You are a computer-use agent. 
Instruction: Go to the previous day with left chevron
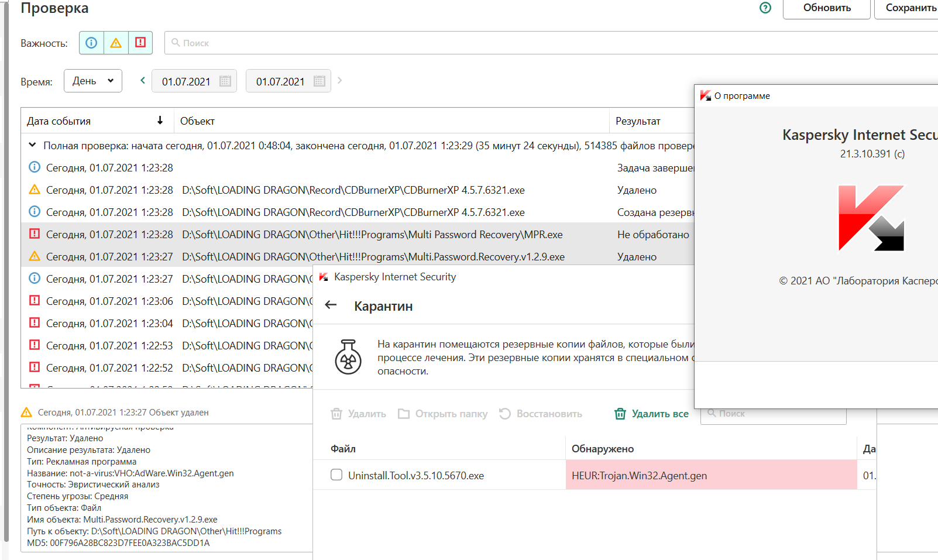(x=142, y=81)
